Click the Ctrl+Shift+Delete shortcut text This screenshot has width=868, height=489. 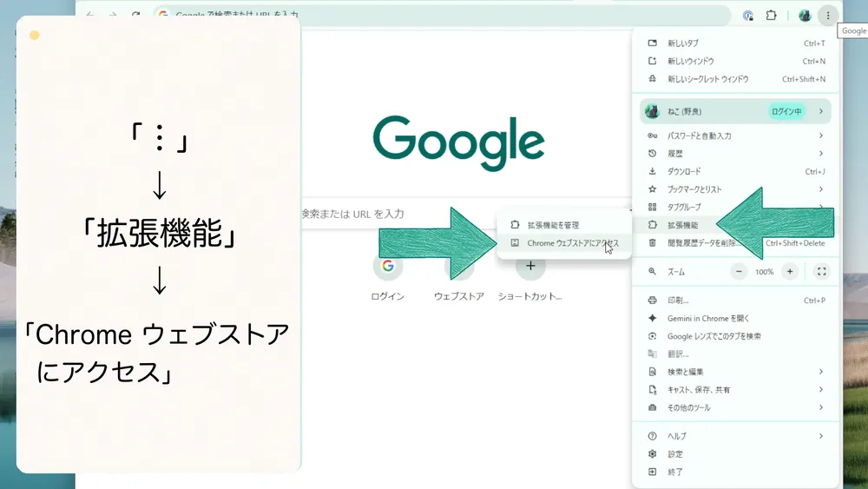pos(795,243)
